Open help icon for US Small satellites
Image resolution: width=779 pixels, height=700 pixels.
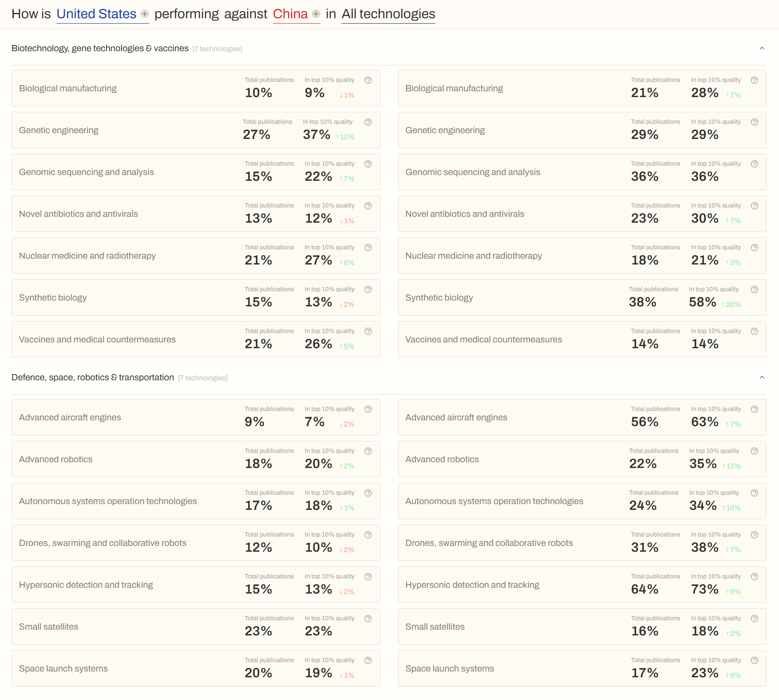point(368,619)
